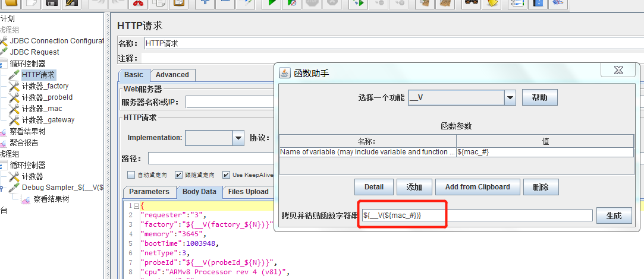
Task: Click body line "memory":"3645"
Action: click(173, 234)
